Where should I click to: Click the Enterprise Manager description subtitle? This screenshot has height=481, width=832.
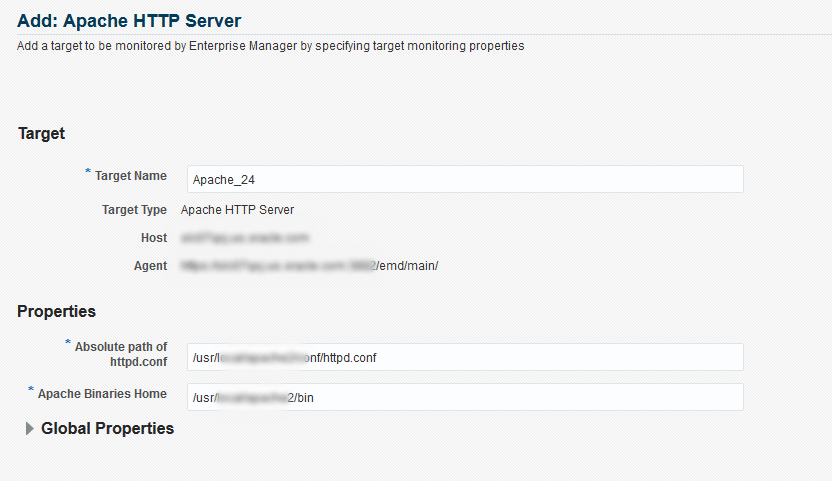pos(270,46)
